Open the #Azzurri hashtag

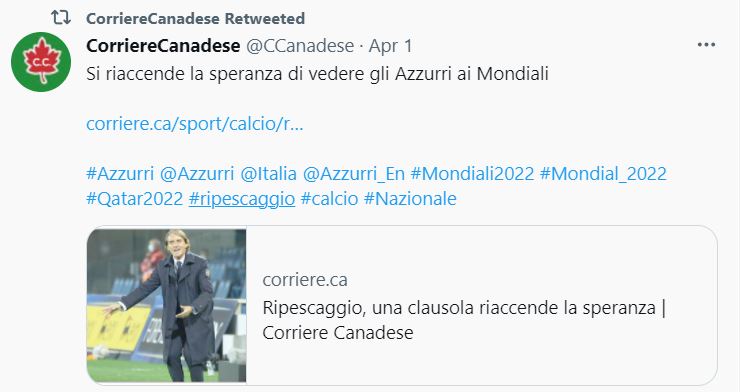tap(120, 174)
